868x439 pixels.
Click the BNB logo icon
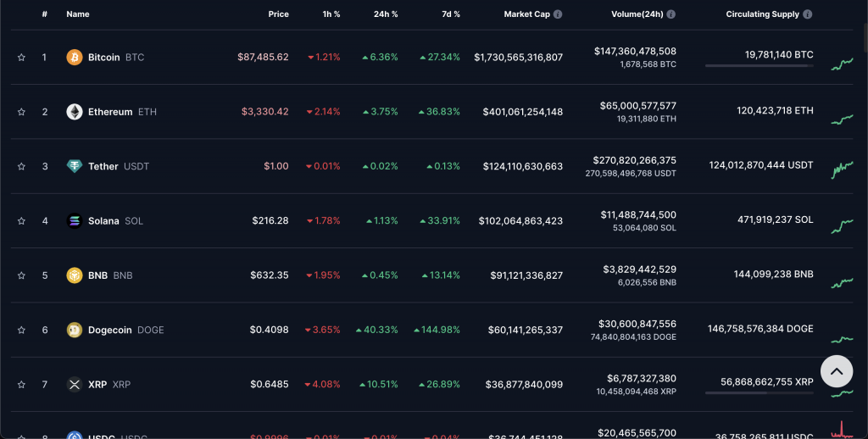(x=75, y=275)
